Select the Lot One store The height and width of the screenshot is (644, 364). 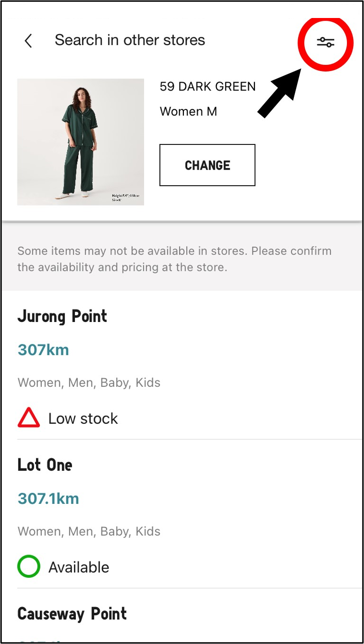pos(45,465)
